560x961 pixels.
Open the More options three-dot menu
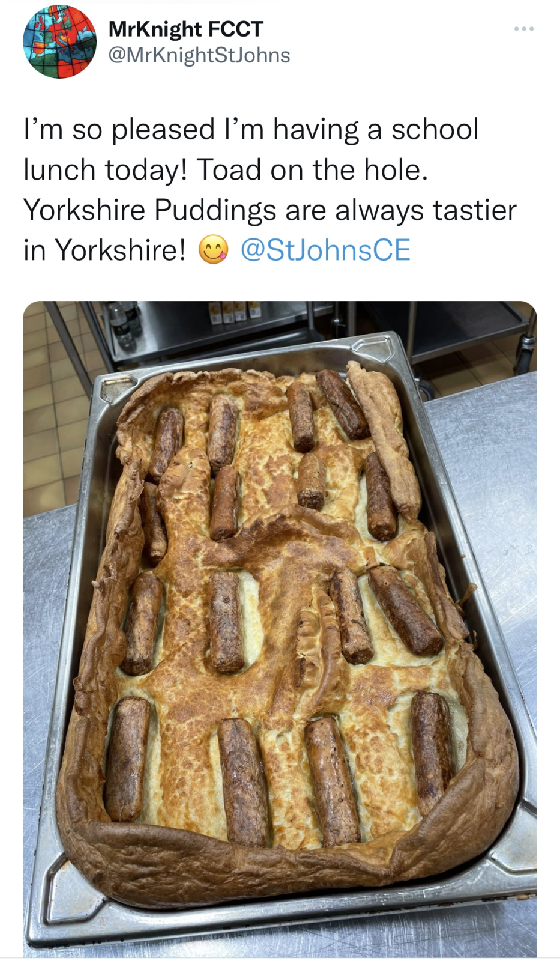click(523, 29)
